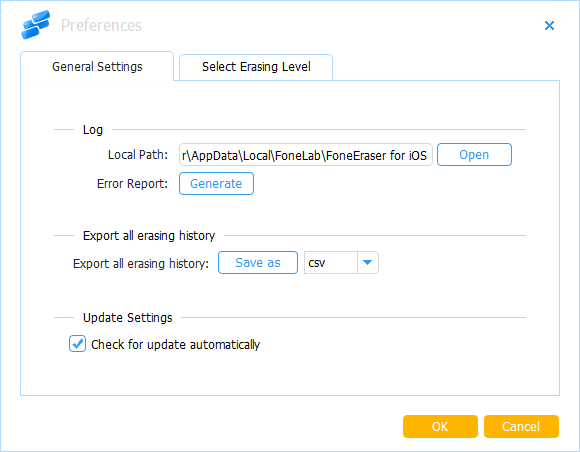Open the log folder with Open button
This screenshot has width=580, height=452.
[474, 155]
